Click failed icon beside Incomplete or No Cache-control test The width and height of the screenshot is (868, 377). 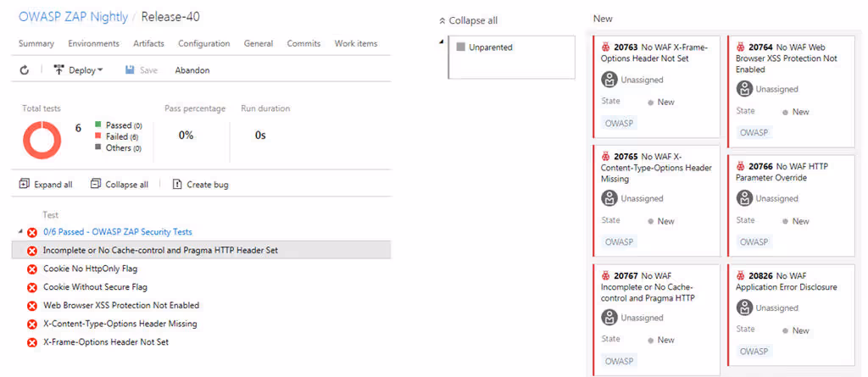tap(32, 251)
